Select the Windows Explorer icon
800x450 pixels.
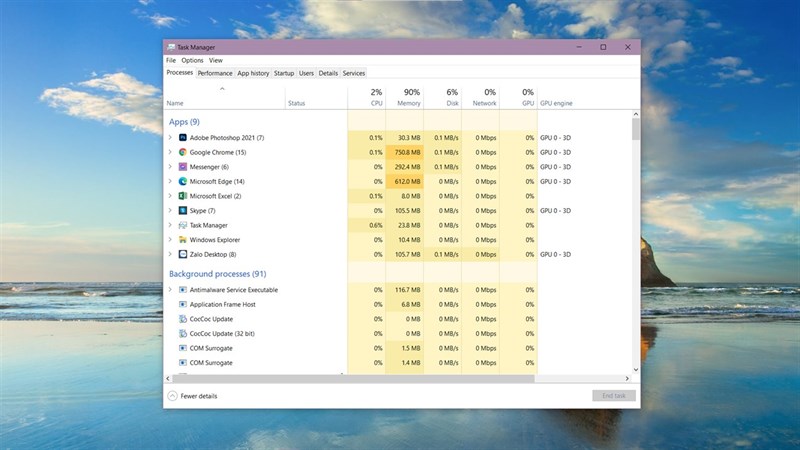tap(183, 240)
